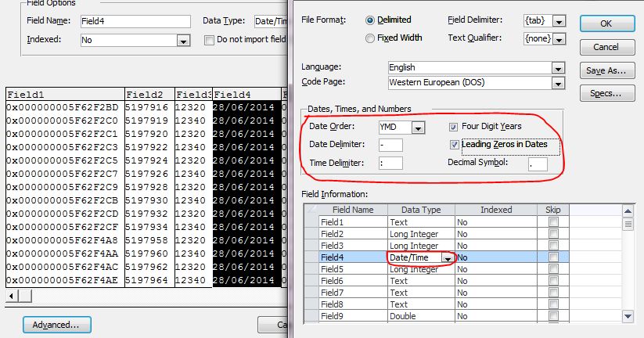Open the Field4 Data Type dropdown arrow
644x338 pixels.
[x=448, y=258]
